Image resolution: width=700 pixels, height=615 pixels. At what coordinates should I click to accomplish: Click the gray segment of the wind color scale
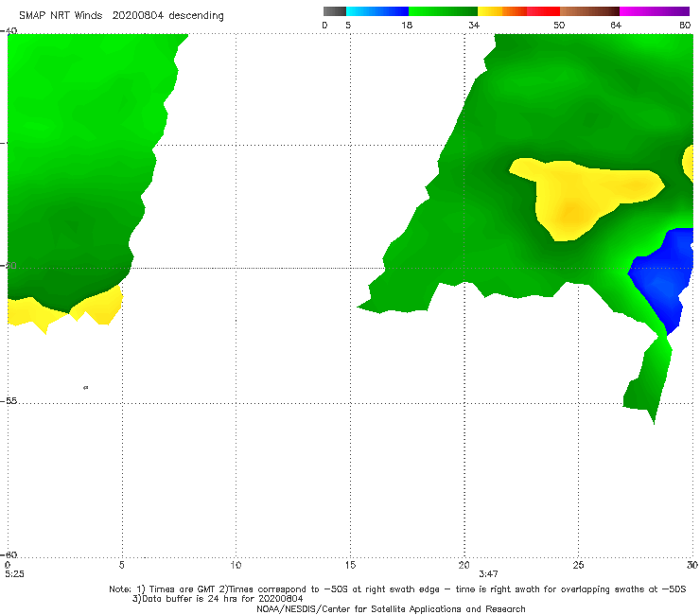click(335, 11)
